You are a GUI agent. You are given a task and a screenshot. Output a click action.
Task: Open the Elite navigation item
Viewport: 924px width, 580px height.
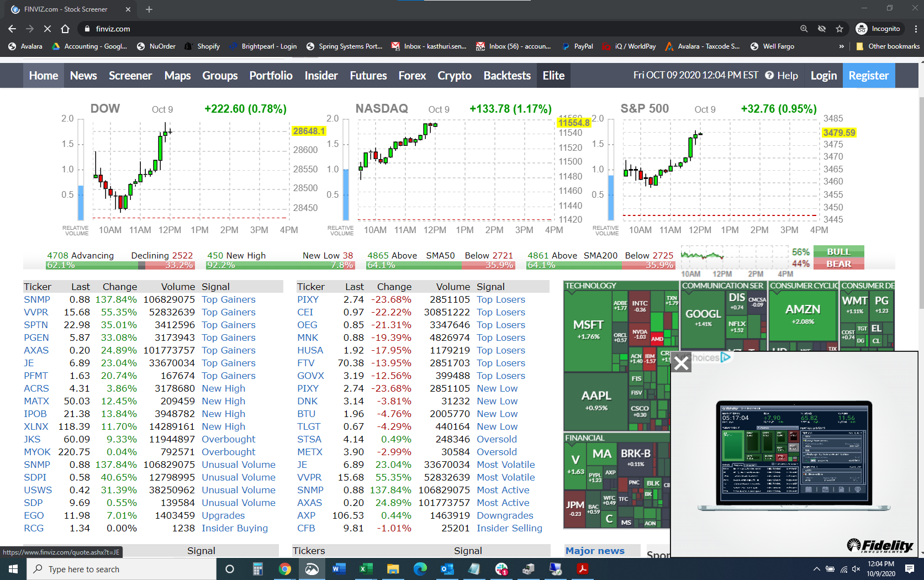553,76
